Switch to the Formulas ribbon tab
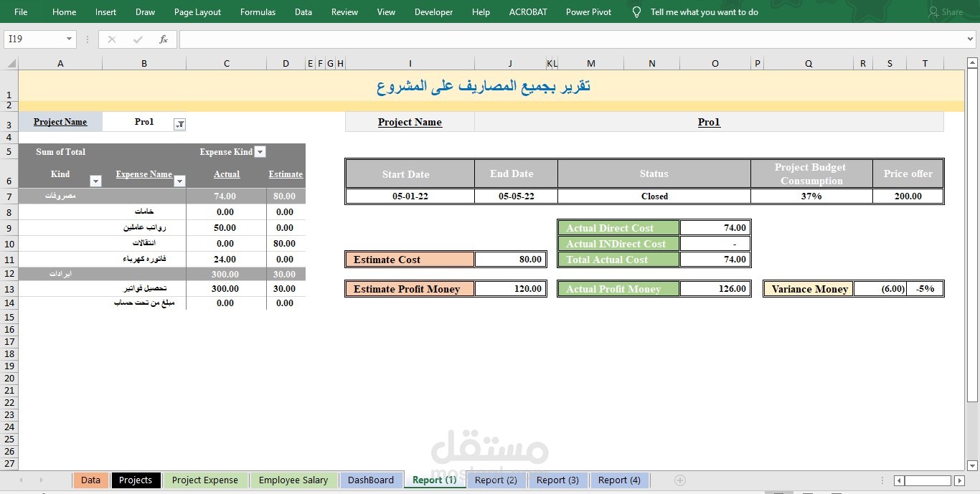The height and width of the screenshot is (494, 980). pyautogui.click(x=258, y=11)
